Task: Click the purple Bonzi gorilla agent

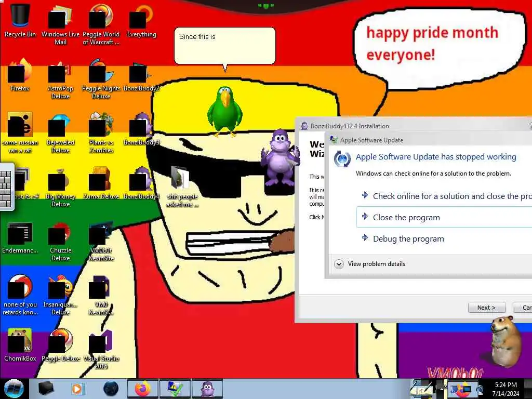Action: pyautogui.click(x=280, y=157)
